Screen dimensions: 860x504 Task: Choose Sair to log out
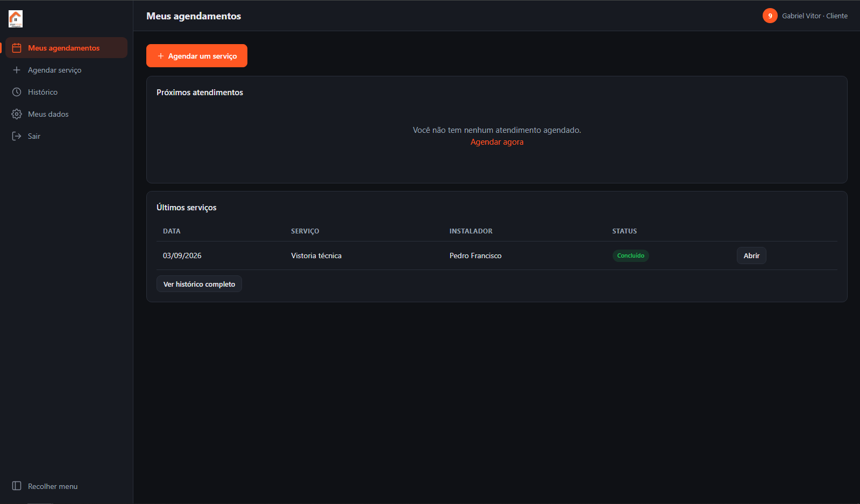point(67,136)
